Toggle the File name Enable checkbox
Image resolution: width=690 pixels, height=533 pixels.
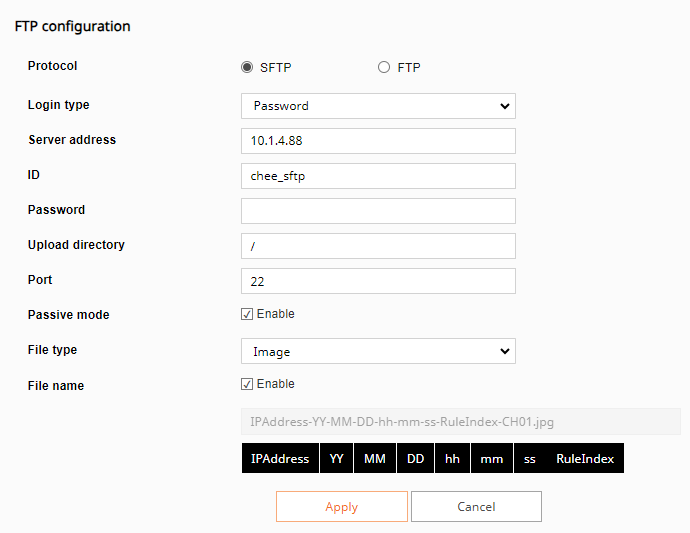pos(247,384)
